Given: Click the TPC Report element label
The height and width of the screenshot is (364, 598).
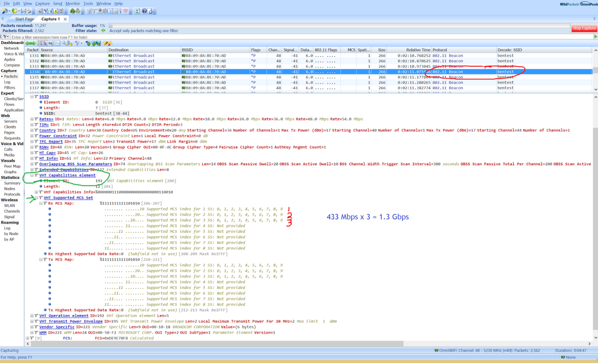Looking at the screenshot, I should 51,141.
